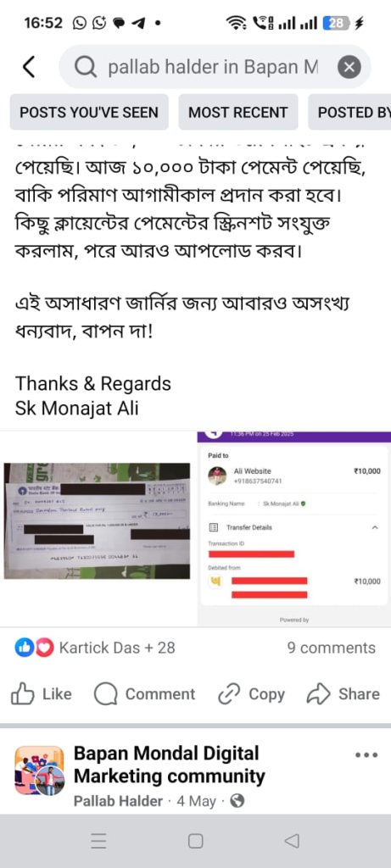Open three-dot menu for Pallab Halder post
391x868 pixels.
coord(366,754)
